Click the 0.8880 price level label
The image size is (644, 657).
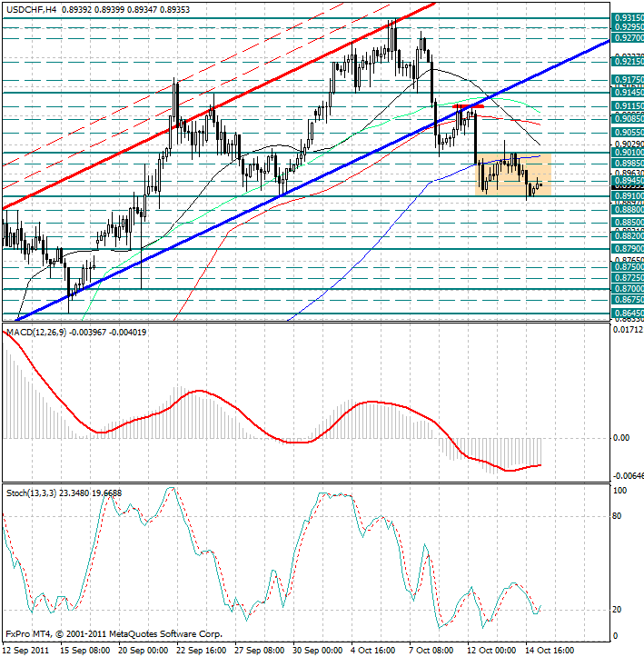(628, 209)
